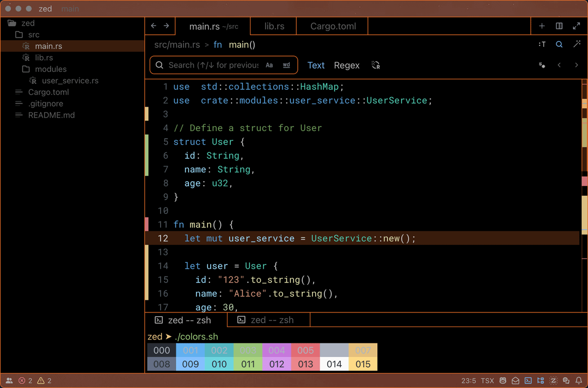
Task: Toggle whole word search option
Action: point(286,65)
